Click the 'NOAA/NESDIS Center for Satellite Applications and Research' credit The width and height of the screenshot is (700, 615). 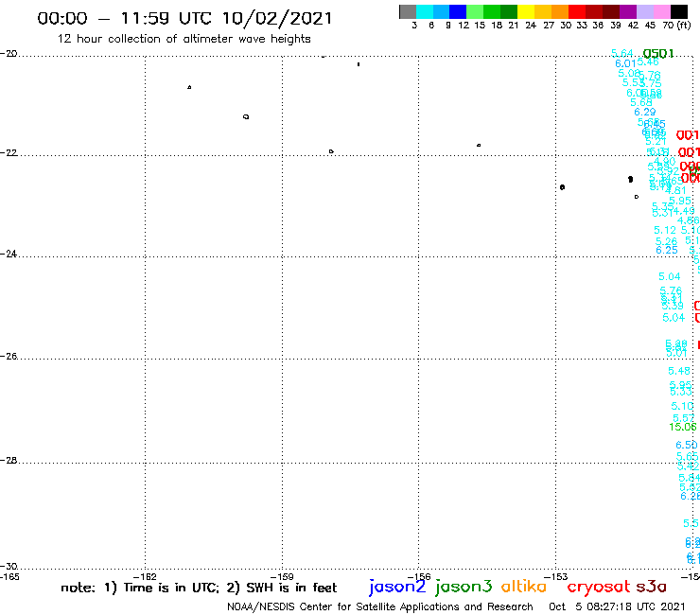[x=380, y=607]
